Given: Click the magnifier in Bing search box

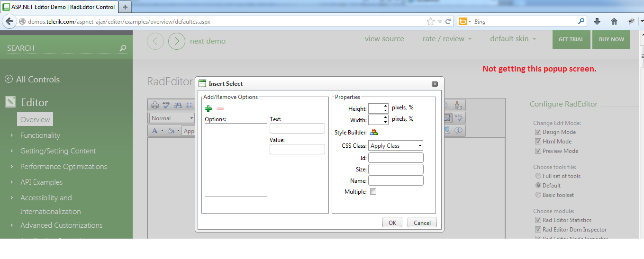Looking at the screenshot, I should tap(581, 21).
